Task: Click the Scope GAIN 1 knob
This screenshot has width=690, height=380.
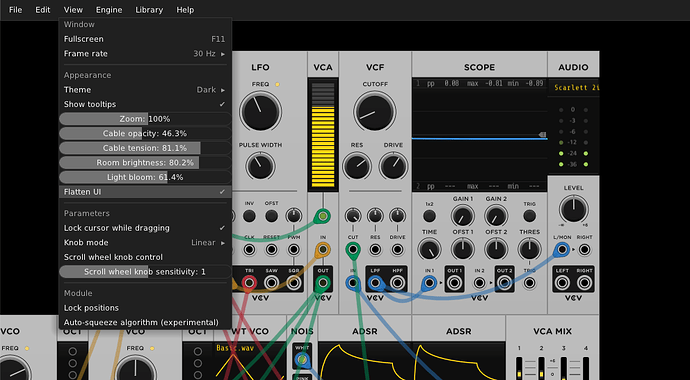Action: [462, 216]
